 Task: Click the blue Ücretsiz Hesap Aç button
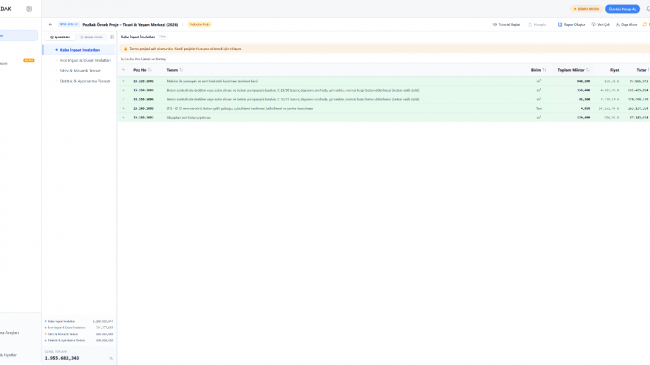[x=622, y=9]
